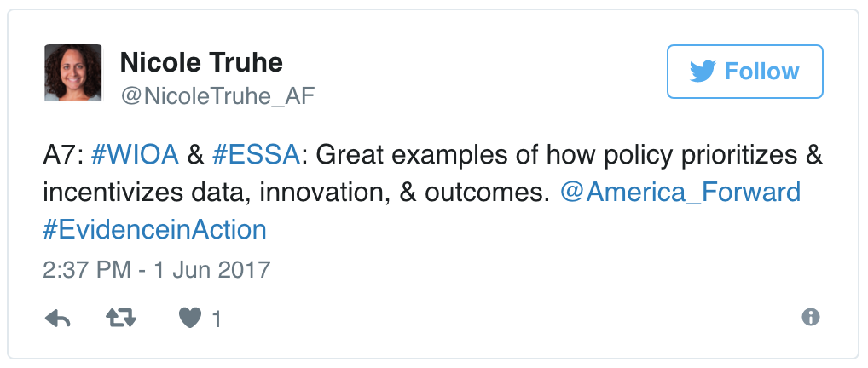Image resolution: width=868 pixels, height=368 pixels.
Task: Open the #WIOA hashtag
Action: (x=134, y=156)
